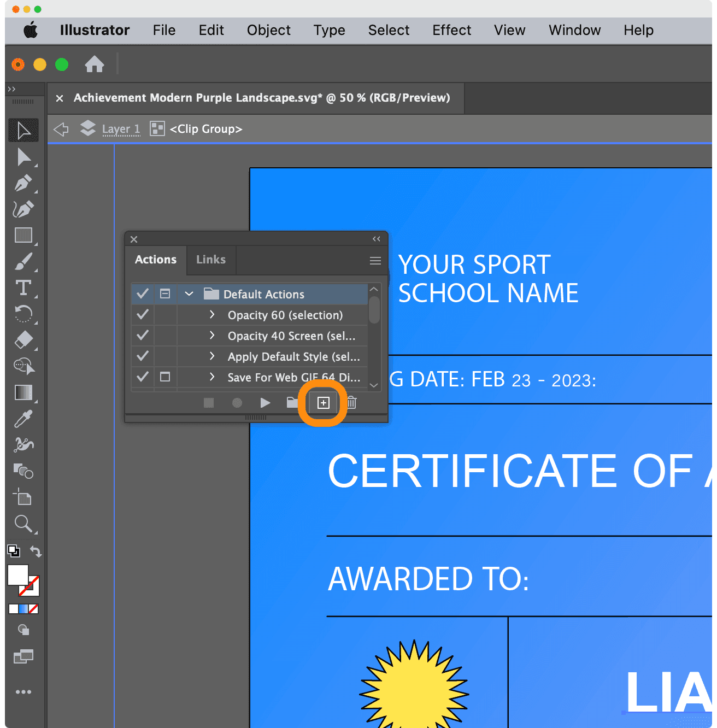This screenshot has height=728, width=717.
Task: Play the current selection in Actions panel
Action: click(x=265, y=403)
